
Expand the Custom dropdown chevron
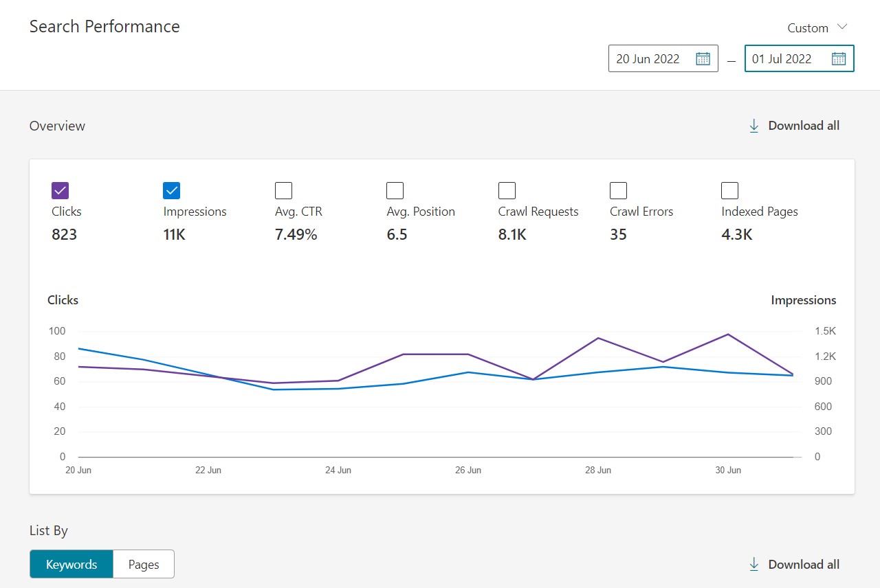(842, 27)
